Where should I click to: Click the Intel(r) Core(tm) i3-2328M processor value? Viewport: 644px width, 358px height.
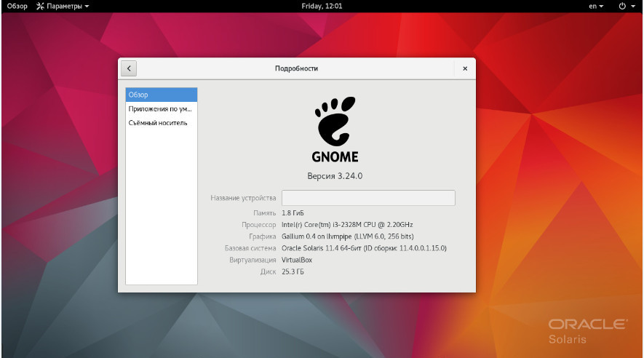347,225
